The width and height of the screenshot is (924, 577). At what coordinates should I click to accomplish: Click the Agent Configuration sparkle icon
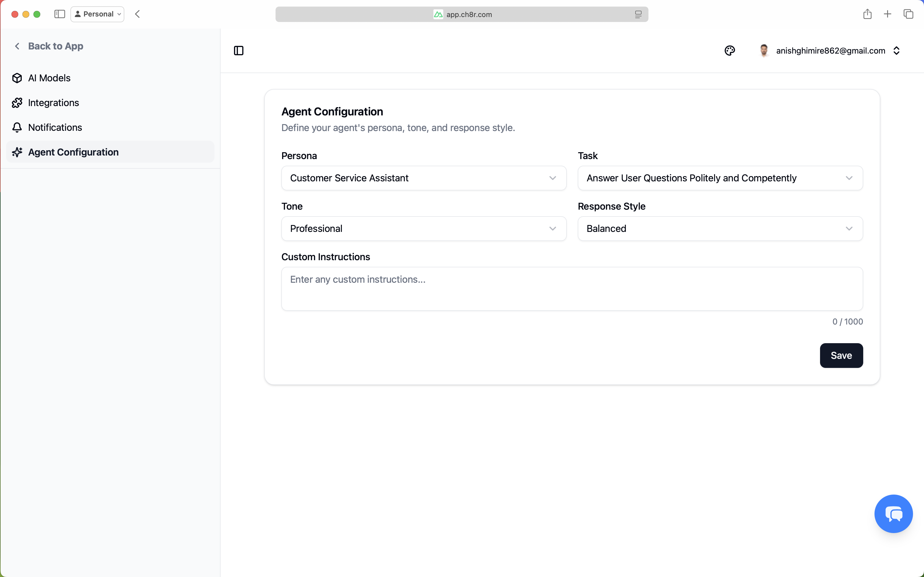[17, 152]
